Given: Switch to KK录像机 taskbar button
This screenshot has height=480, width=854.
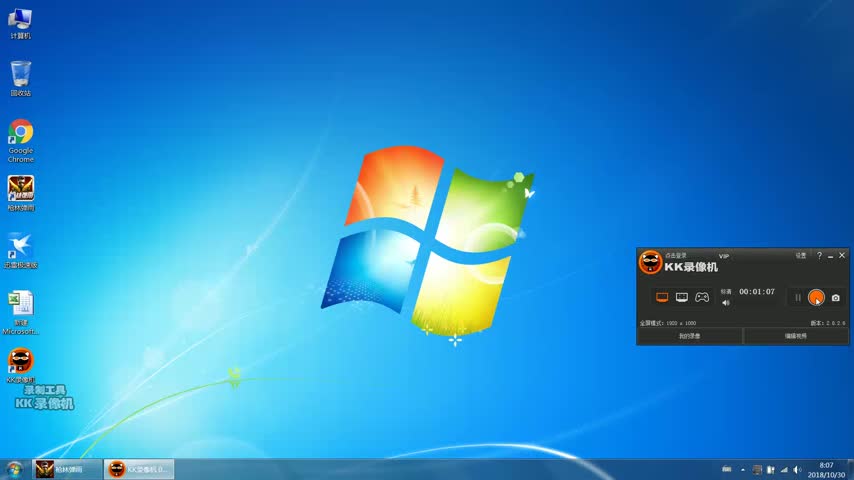Looking at the screenshot, I should [139, 469].
